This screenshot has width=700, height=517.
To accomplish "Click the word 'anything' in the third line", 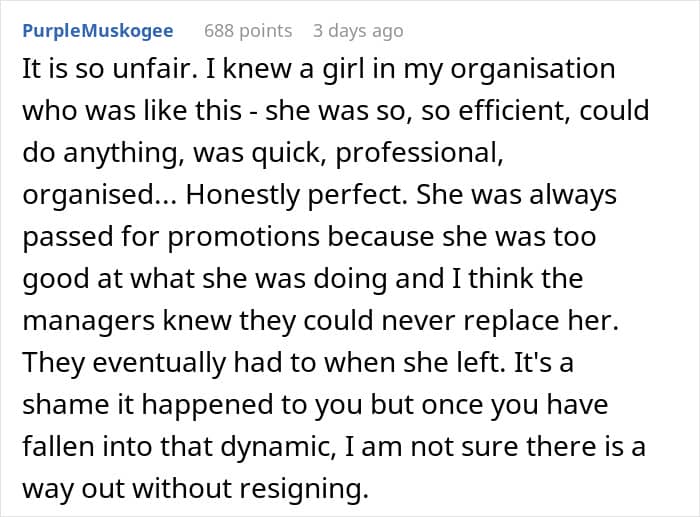I will [x=124, y=154].
